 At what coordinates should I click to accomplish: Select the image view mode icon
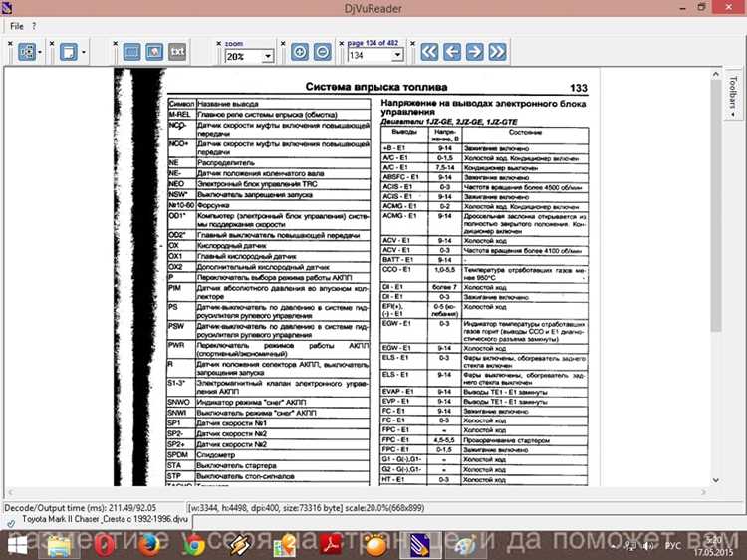coord(154,51)
